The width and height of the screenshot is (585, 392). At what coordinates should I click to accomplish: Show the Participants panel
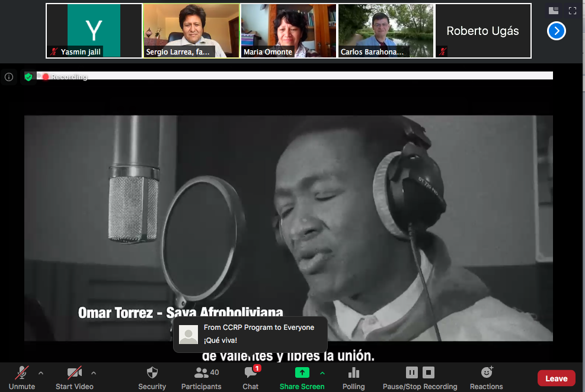coord(201,373)
